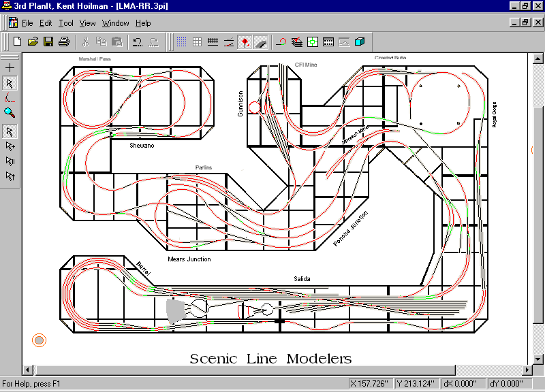The image size is (545, 392).
Task: Expand the View menu
Action: point(87,23)
